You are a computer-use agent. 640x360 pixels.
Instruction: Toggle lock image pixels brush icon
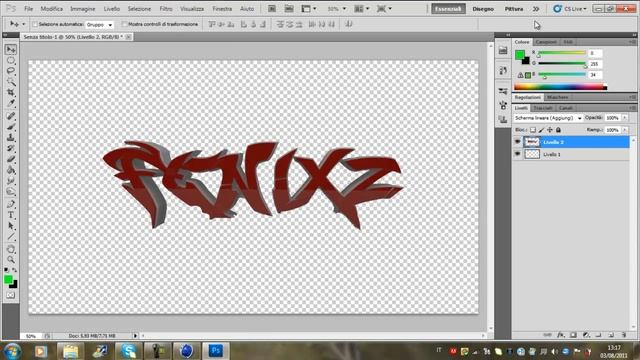tap(541, 130)
